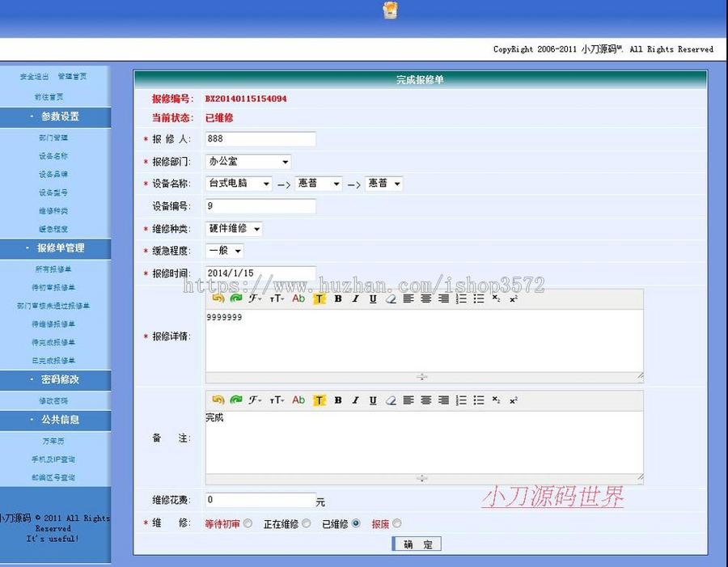Click the eraser format-clear icon in 备注 editor
The width and height of the screenshot is (728, 567).
point(392,400)
